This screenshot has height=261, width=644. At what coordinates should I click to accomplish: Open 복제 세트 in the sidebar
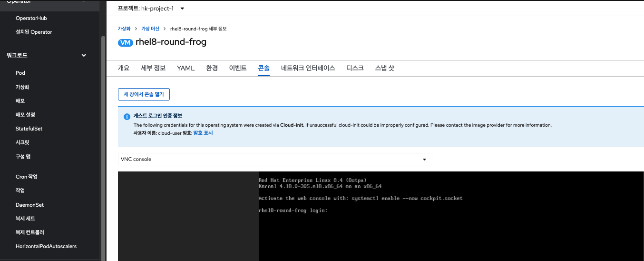(x=25, y=219)
